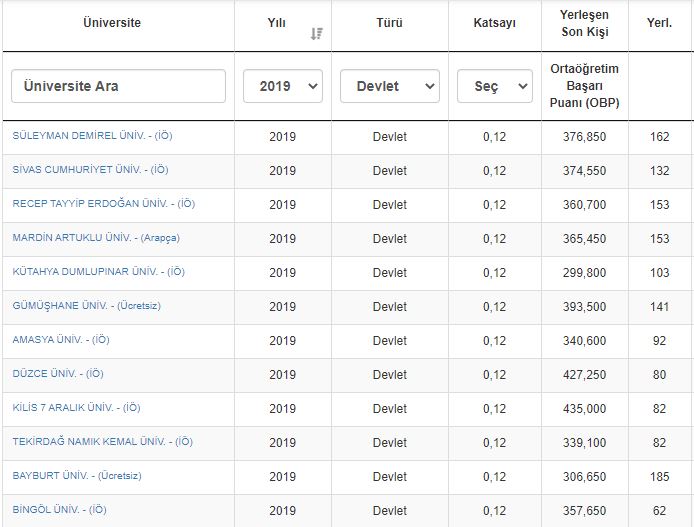Select the 2019 cell in Mardin Artuklu row
694x527 pixels.
[x=282, y=239]
